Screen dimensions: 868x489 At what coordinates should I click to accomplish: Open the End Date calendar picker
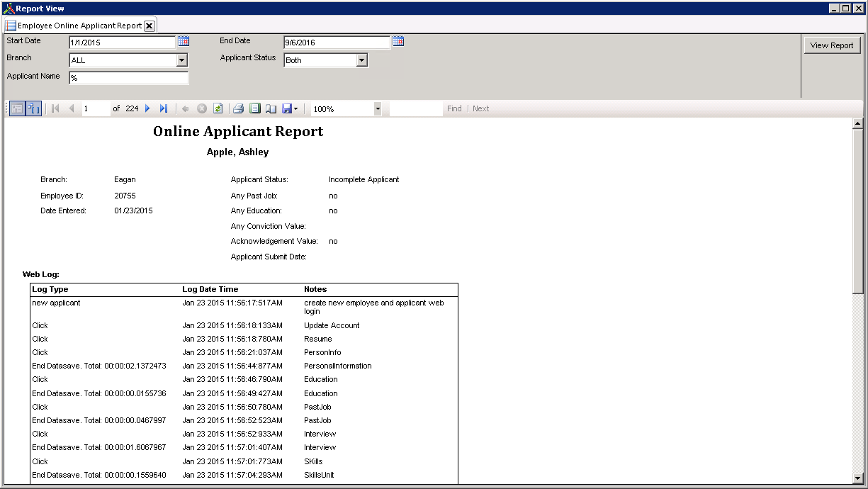coord(398,41)
